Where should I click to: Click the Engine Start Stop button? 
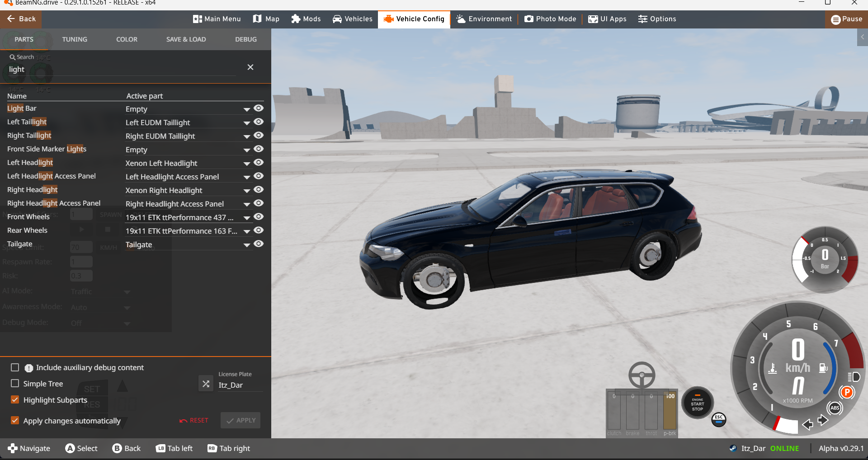[697, 402]
